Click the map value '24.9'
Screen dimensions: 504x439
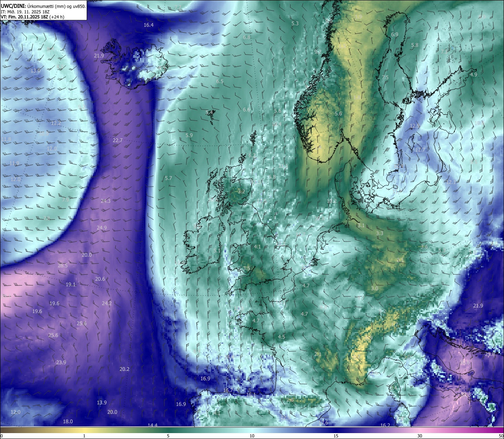coord(102,228)
